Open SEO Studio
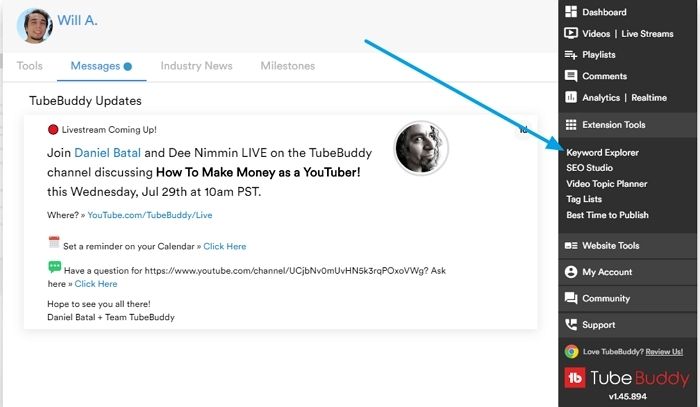700x407 pixels. coord(589,168)
